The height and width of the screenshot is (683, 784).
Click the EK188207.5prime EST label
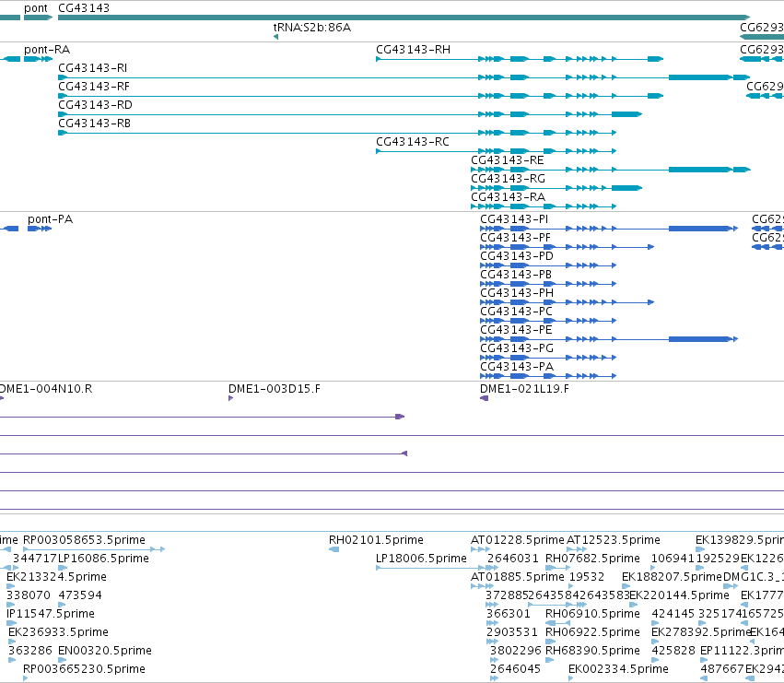[672, 577]
